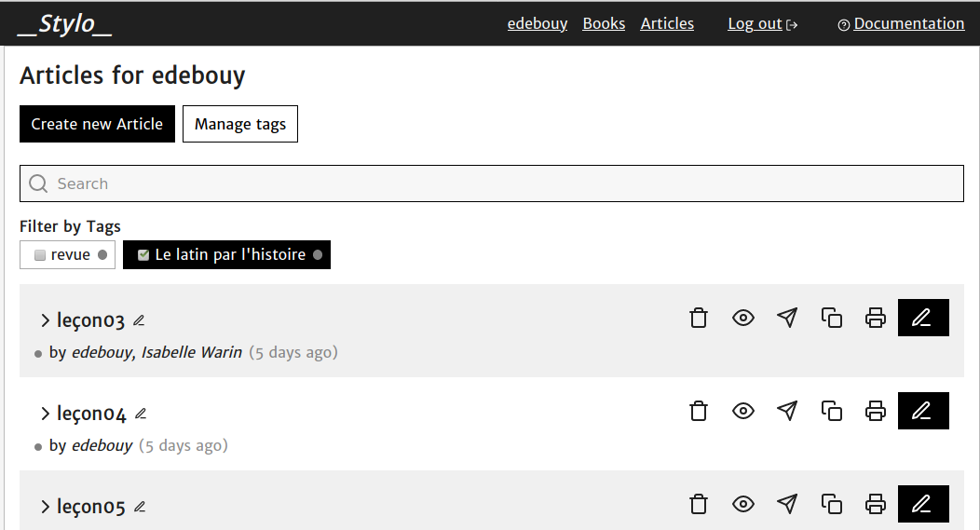Delete the leçon03 article with trash icon
Screen dimensions: 980x530
pyautogui.click(x=699, y=318)
